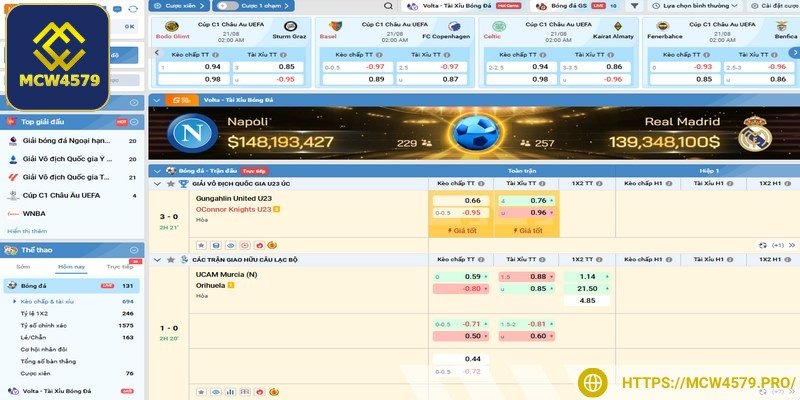The image size is (800, 400).
Task: Click the Real Madrid crest in Volta banner
Action: [755, 133]
